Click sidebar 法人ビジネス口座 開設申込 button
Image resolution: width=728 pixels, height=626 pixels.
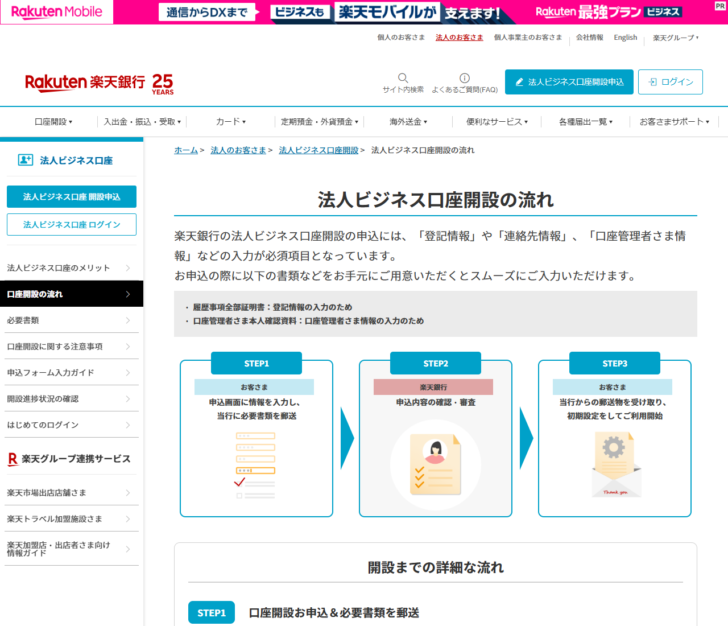click(x=72, y=196)
